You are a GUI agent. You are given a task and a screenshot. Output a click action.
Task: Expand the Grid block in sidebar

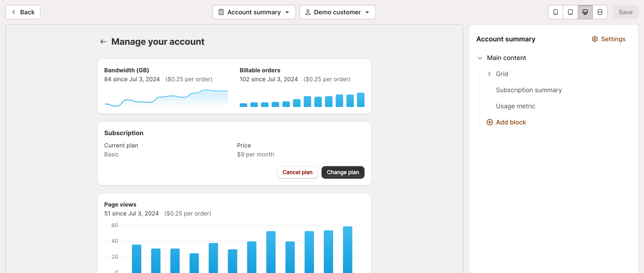pyautogui.click(x=489, y=73)
